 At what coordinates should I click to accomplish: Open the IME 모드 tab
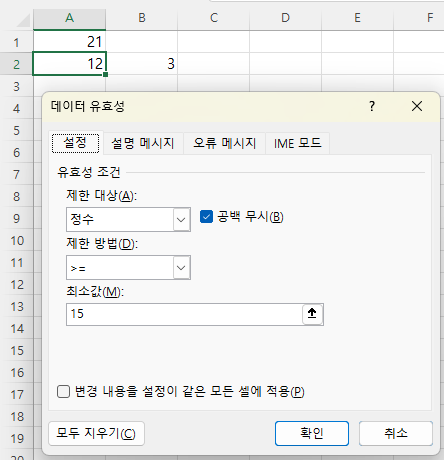point(298,144)
